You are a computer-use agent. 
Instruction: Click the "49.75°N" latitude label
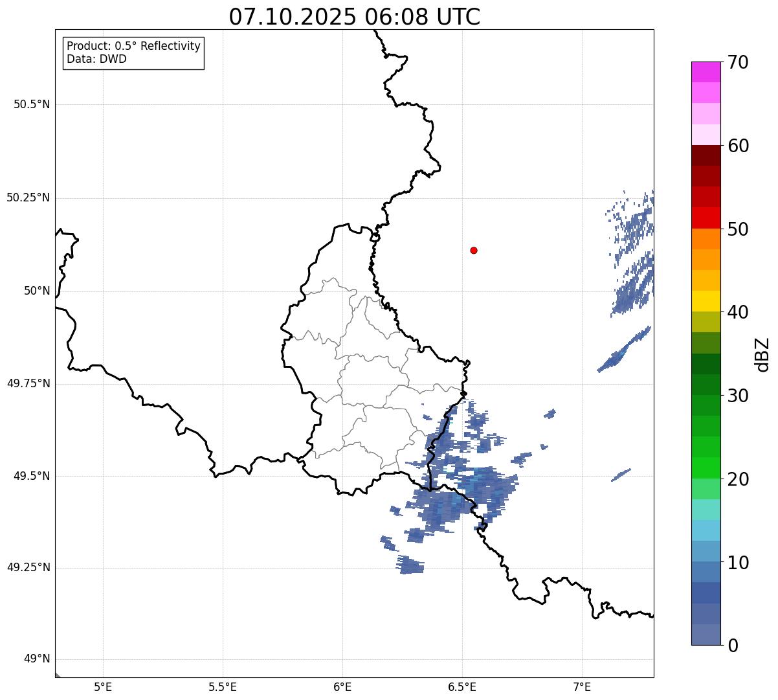(28, 383)
